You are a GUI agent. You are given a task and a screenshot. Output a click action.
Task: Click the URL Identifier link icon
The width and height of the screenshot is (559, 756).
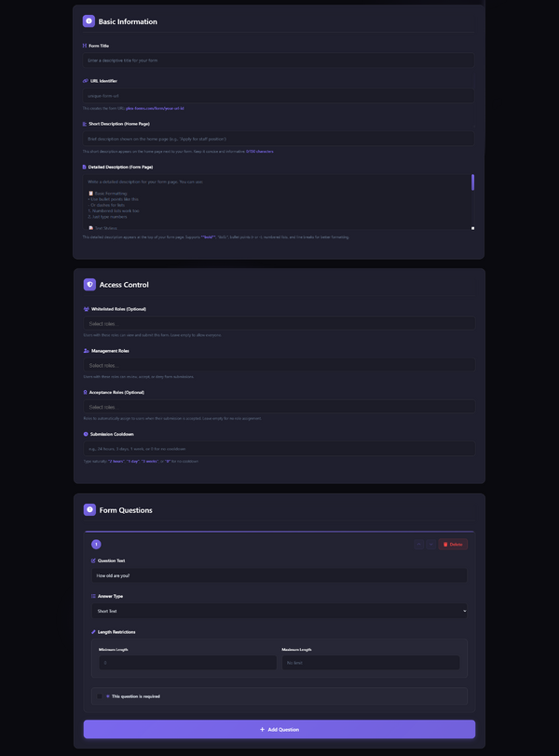[86, 81]
